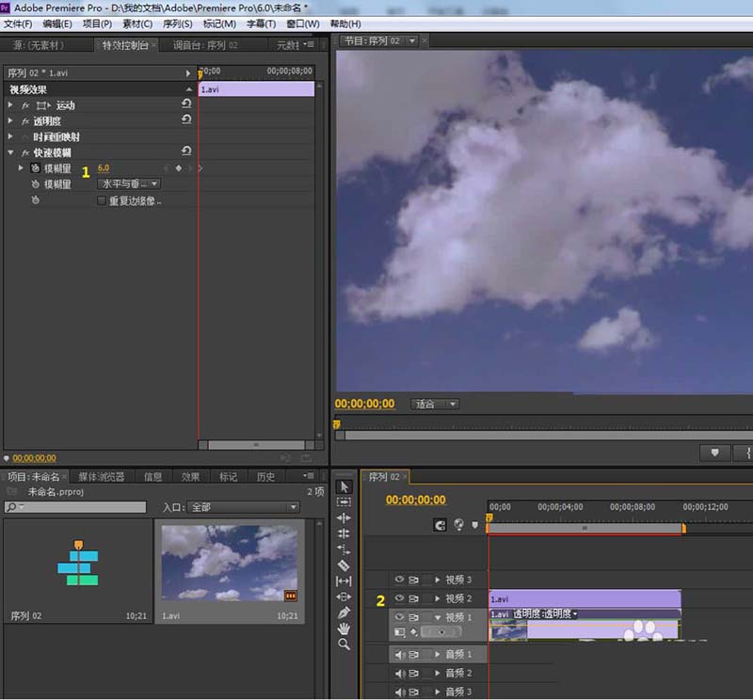Select the Razor tool
753x700 pixels.
(344, 565)
